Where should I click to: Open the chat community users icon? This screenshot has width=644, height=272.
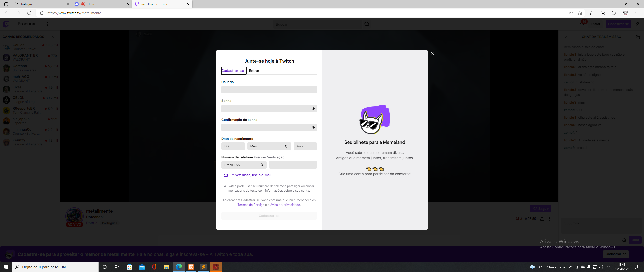click(638, 37)
